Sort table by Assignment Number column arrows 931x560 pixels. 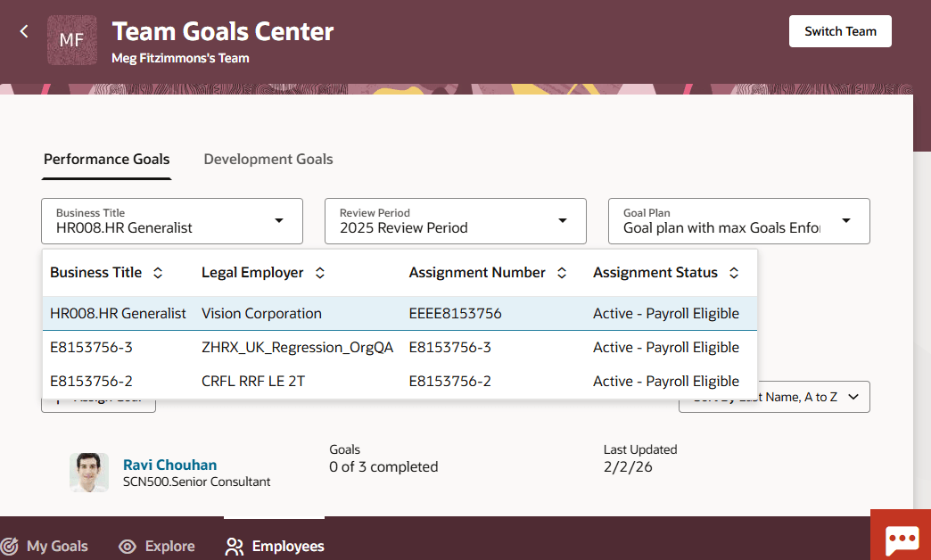[x=562, y=272]
